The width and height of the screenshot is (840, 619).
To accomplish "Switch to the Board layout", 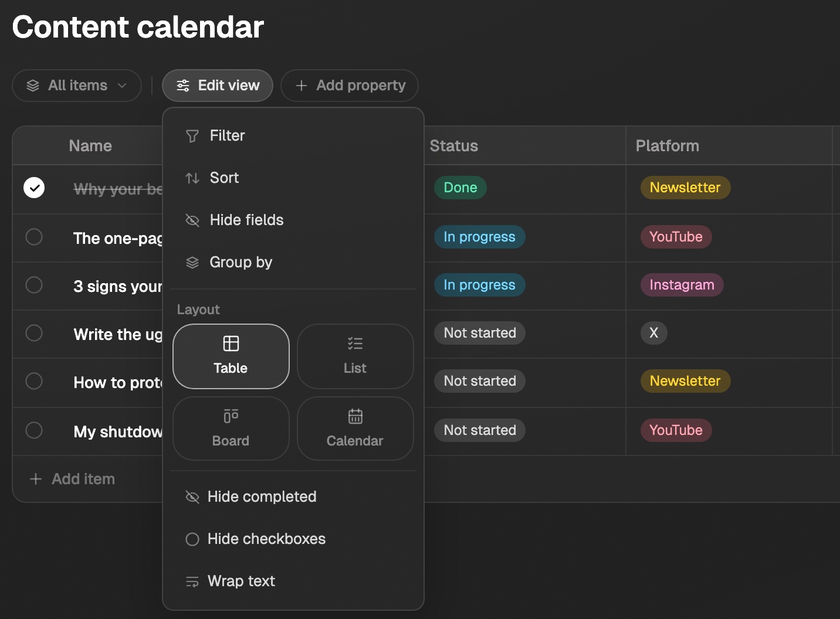I will 231,428.
